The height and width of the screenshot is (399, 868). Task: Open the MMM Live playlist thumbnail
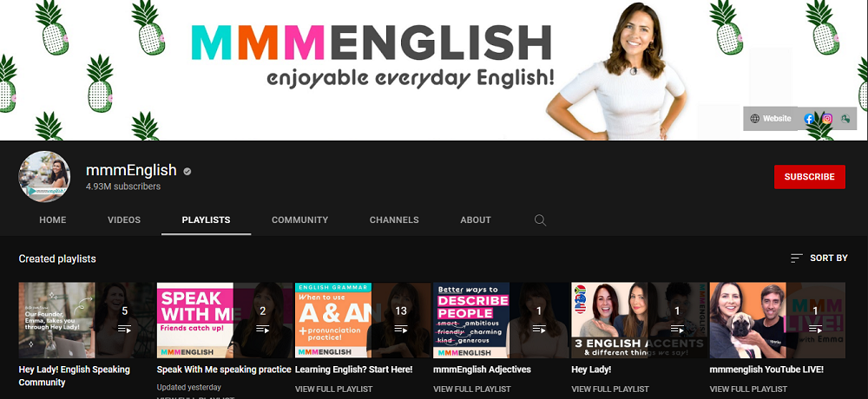point(777,320)
